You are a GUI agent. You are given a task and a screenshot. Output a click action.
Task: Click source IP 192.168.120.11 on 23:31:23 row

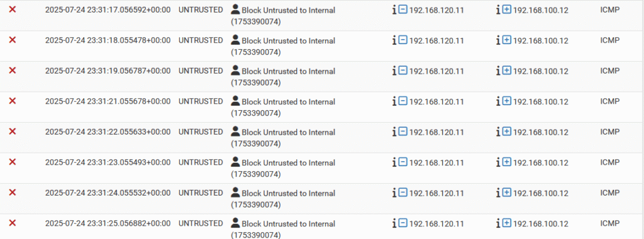point(436,163)
